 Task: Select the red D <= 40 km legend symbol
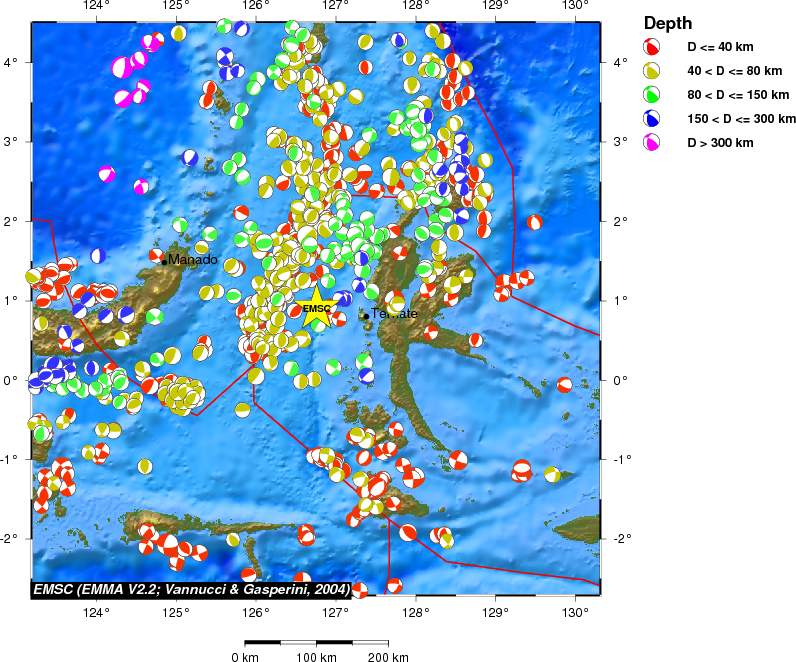(x=651, y=47)
